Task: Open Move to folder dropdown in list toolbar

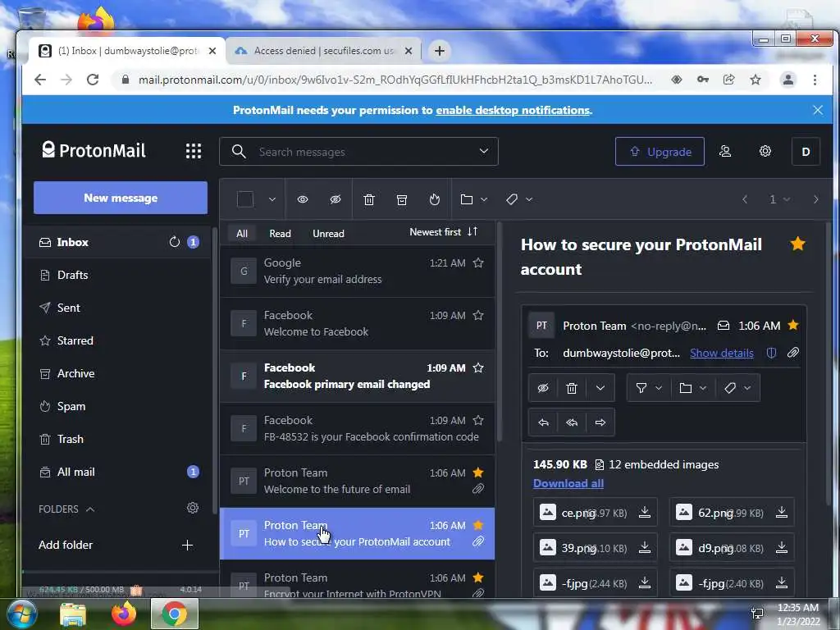Action: tap(473, 199)
